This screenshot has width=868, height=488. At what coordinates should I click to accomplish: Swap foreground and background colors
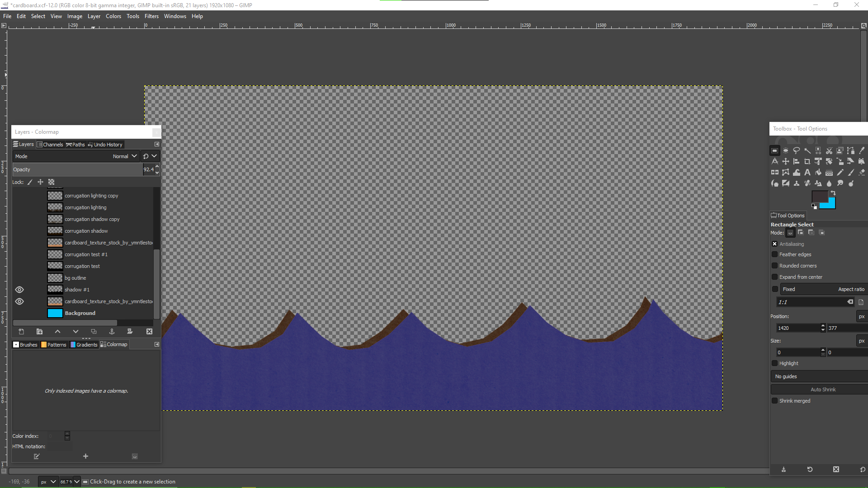tap(833, 193)
